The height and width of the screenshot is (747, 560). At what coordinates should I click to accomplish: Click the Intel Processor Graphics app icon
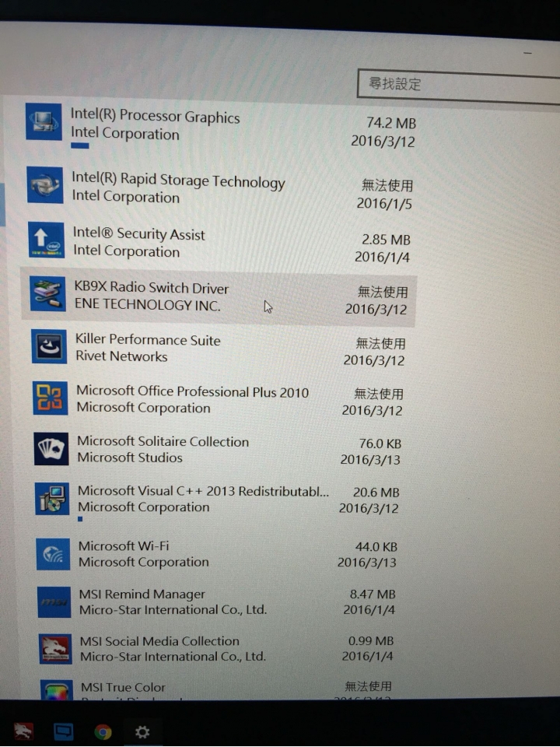(44, 122)
